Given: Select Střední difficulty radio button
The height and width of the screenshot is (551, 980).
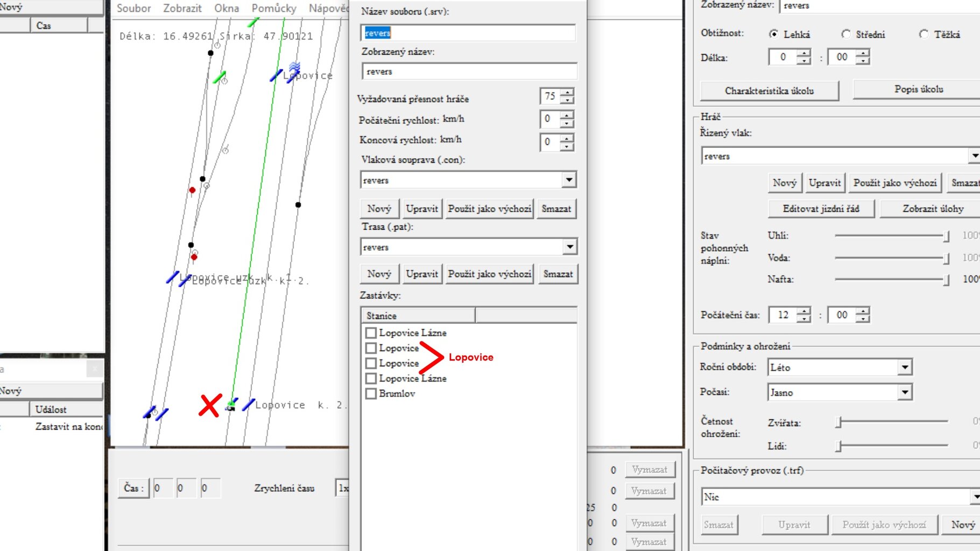Looking at the screenshot, I should pos(846,34).
